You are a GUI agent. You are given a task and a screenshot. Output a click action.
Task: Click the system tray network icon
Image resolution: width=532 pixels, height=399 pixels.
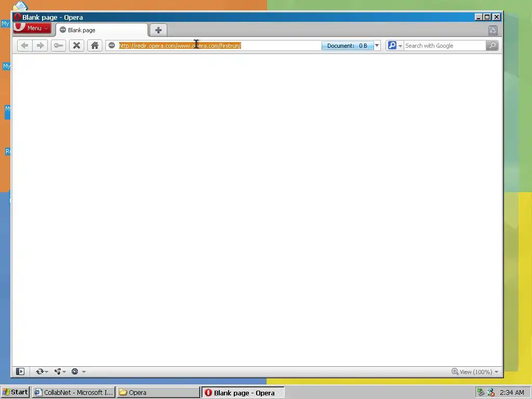(x=490, y=393)
